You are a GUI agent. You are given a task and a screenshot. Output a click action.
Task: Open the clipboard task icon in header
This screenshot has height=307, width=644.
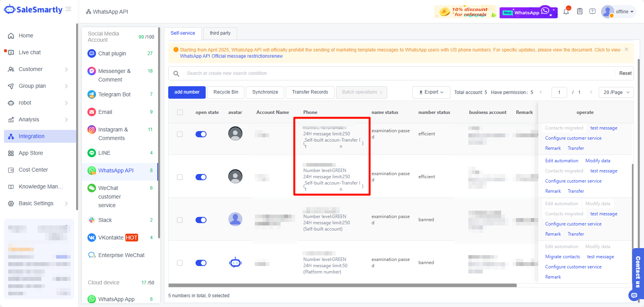pyautogui.click(x=580, y=12)
